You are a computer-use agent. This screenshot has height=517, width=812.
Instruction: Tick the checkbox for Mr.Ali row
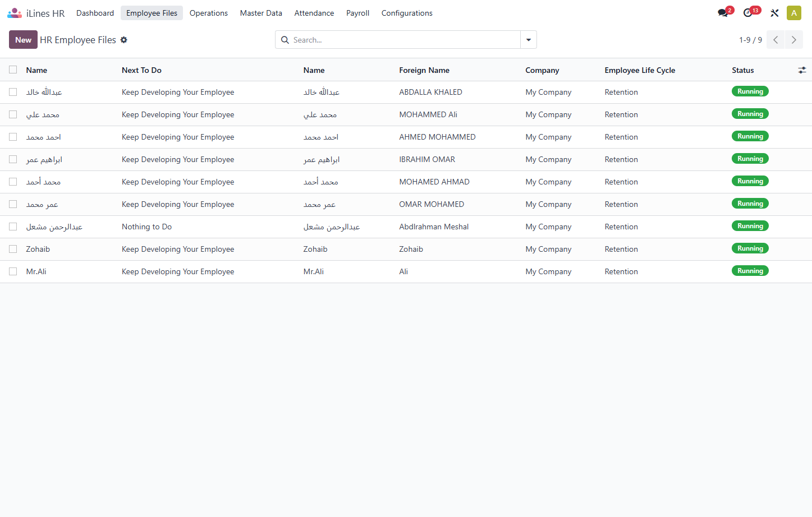coord(13,271)
